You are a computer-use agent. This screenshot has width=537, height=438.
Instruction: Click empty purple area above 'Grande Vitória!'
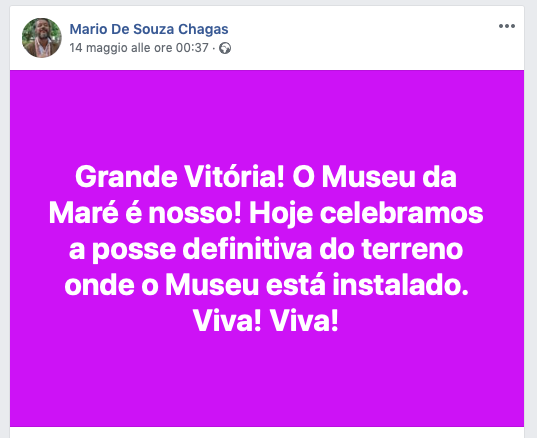point(267,115)
